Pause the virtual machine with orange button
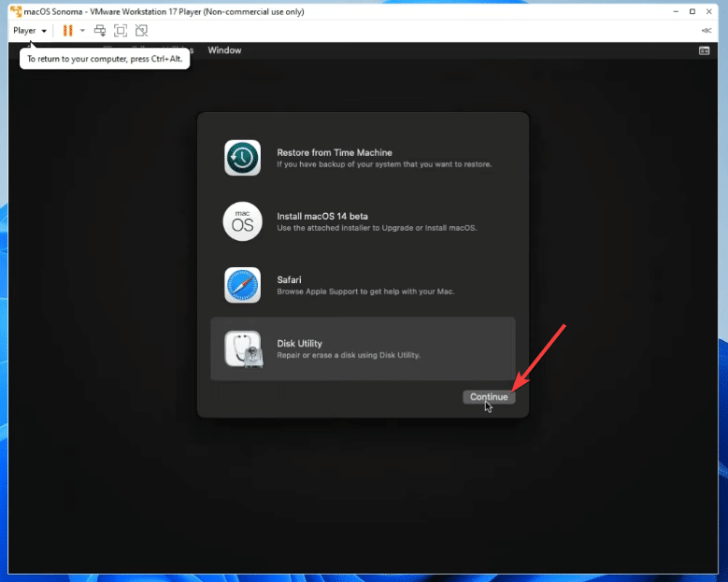This screenshot has width=728, height=582. 68,31
